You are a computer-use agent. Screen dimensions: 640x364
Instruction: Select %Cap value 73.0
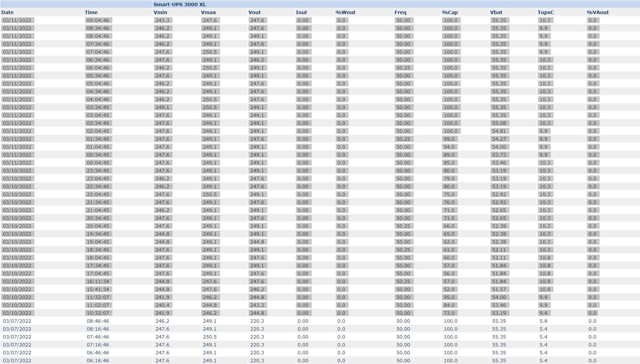[x=449, y=313]
